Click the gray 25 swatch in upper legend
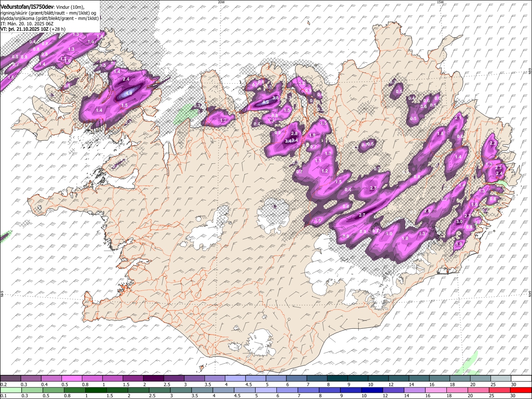This screenshot has height=399, width=532. pos(501,379)
